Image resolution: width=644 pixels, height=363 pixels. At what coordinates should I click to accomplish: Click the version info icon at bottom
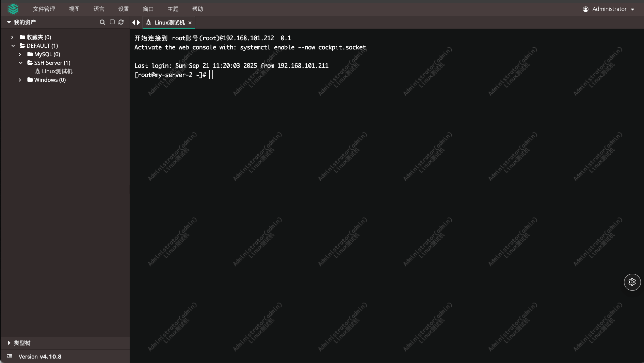[x=9, y=357]
